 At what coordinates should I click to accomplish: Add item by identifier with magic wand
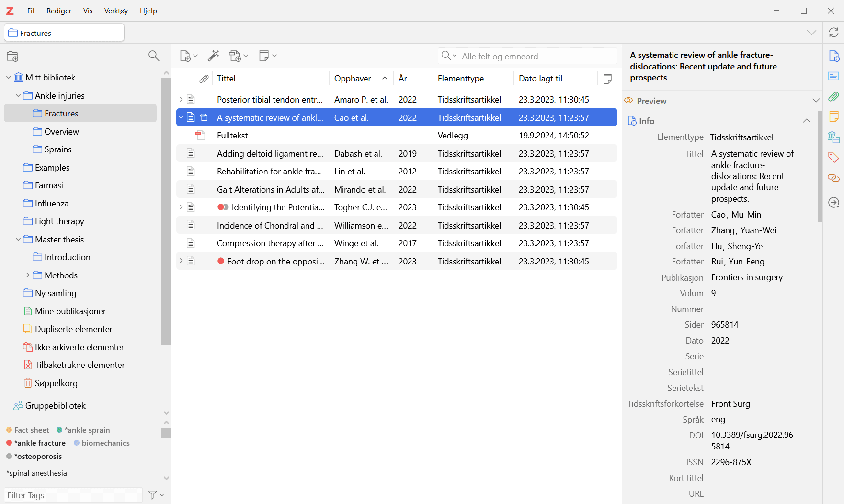pos(214,56)
